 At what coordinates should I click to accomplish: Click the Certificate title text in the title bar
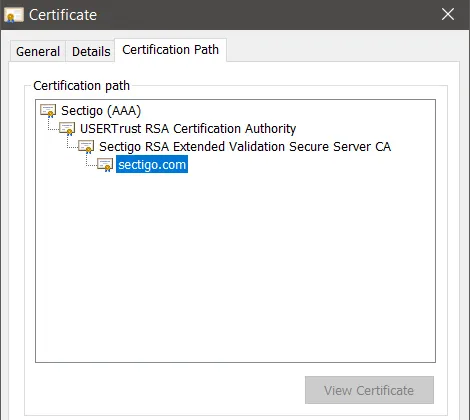63,15
